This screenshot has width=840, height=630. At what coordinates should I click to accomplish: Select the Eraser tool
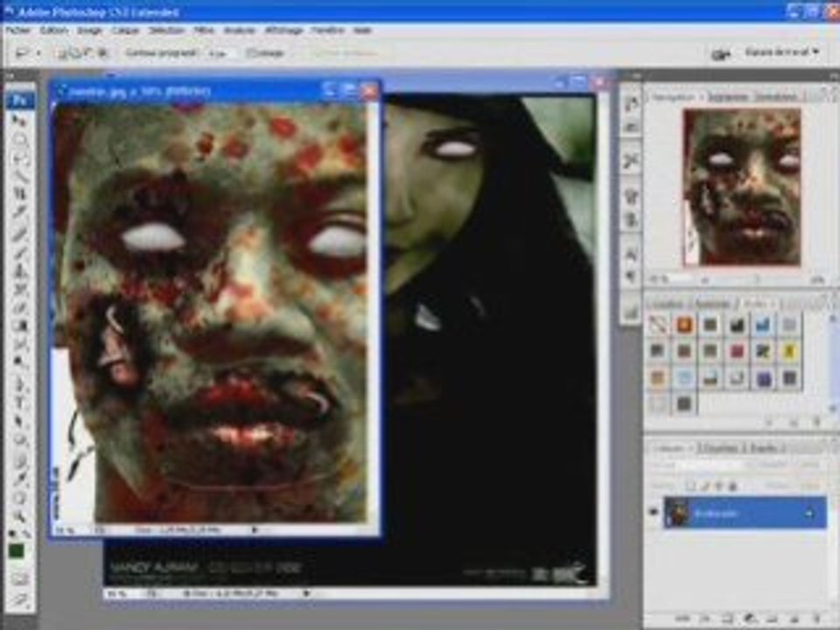click(20, 307)
